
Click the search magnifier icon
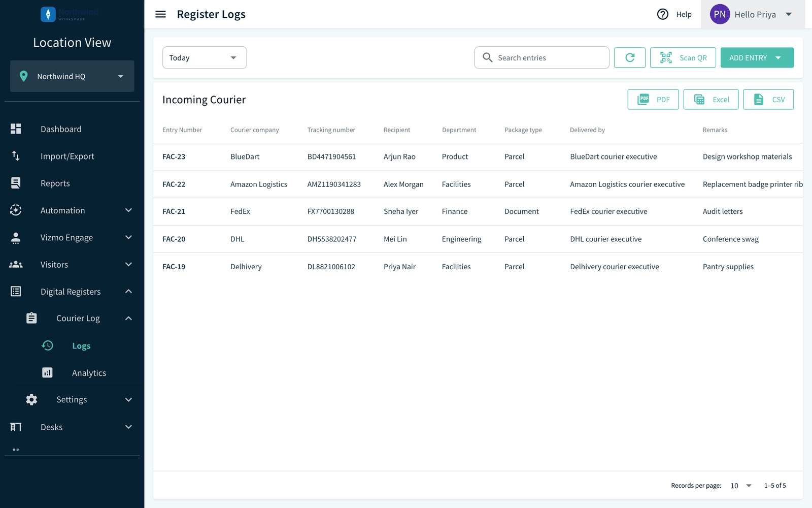(x=488, y=57)
